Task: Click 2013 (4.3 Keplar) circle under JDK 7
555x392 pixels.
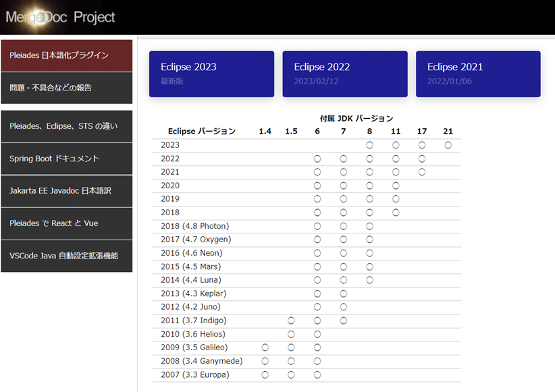Action: tap(344, 293)
